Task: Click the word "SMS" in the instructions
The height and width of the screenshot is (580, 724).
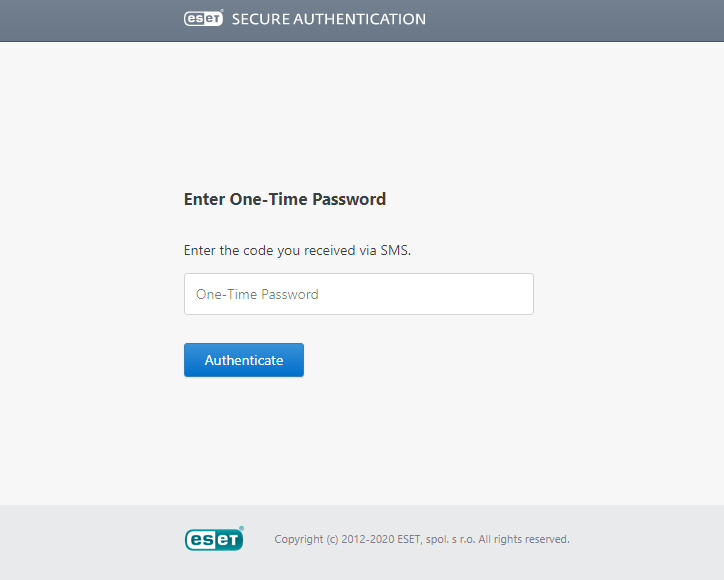Action: (395, 250)
